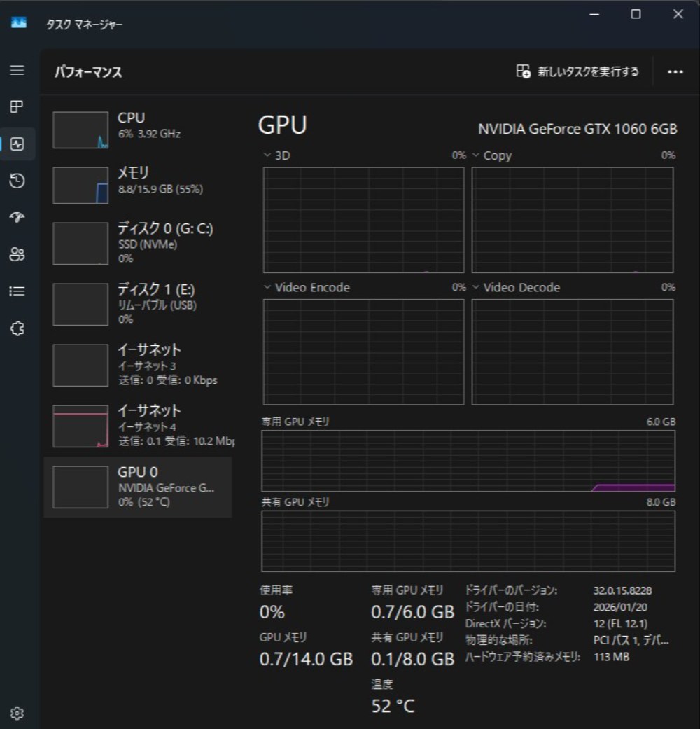Click the 専用 GPU メモリ graph
Screen dimensions: 700x729
click(x=468, y=461)
